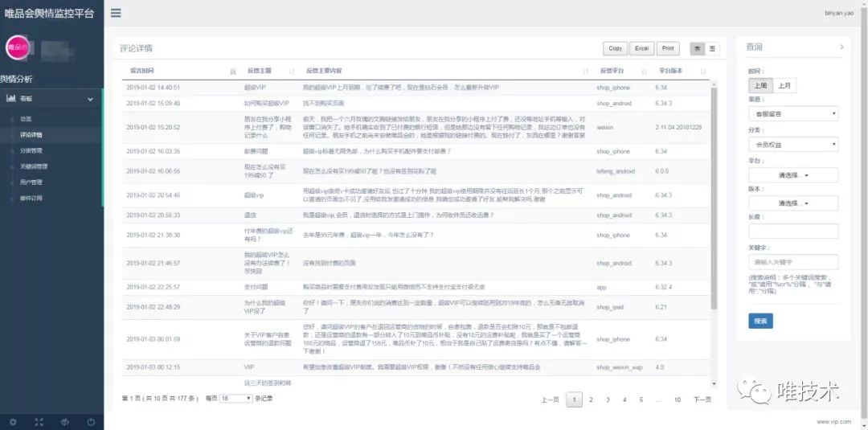Image resolution: width=868 pixels, height=430 pixels.
Task: Click the www.vip.com footer link
Action: tap(833, 422)
